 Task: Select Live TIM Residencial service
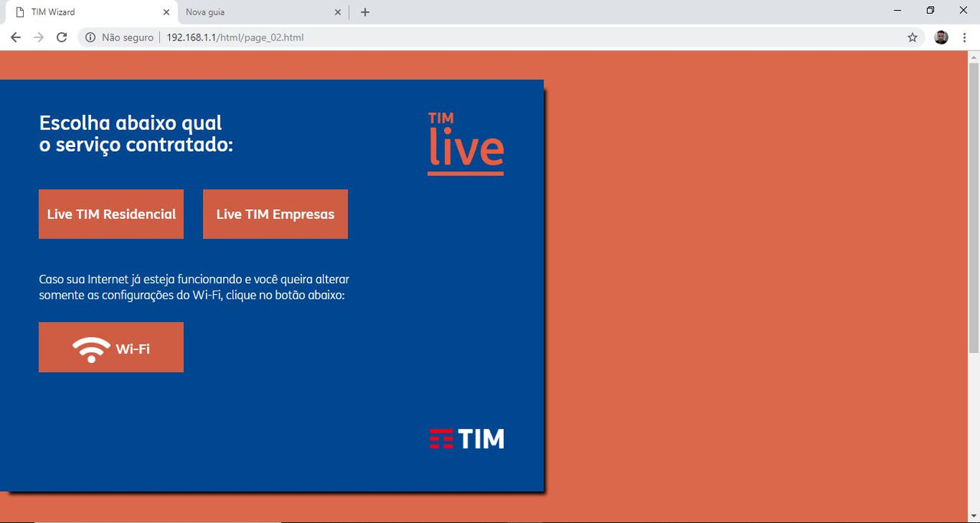(111, 214)
